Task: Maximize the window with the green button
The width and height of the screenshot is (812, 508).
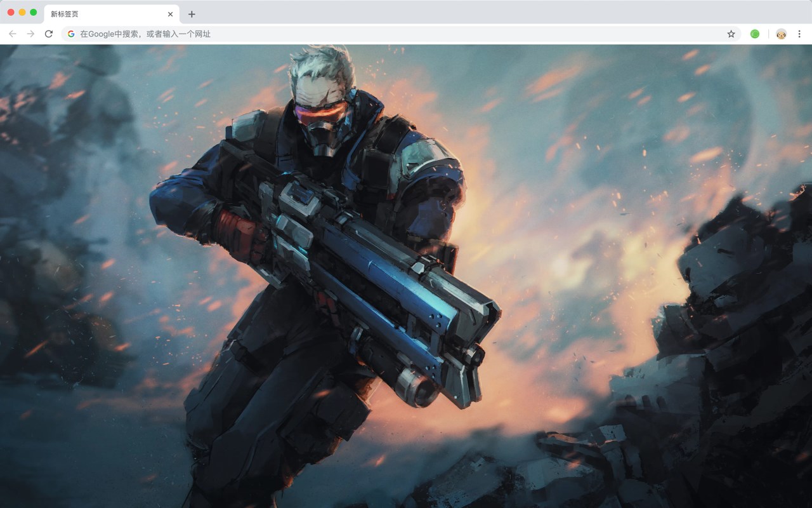Action: pyautogui.click(x=34, y=12)
